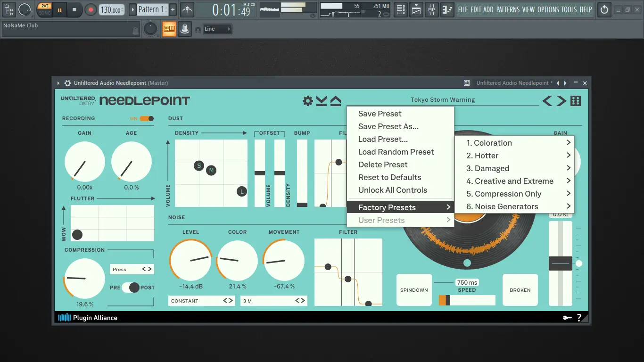Choose 'Reset to Defaults'
This screenshot has height=362, width=644.
point(400,177)
